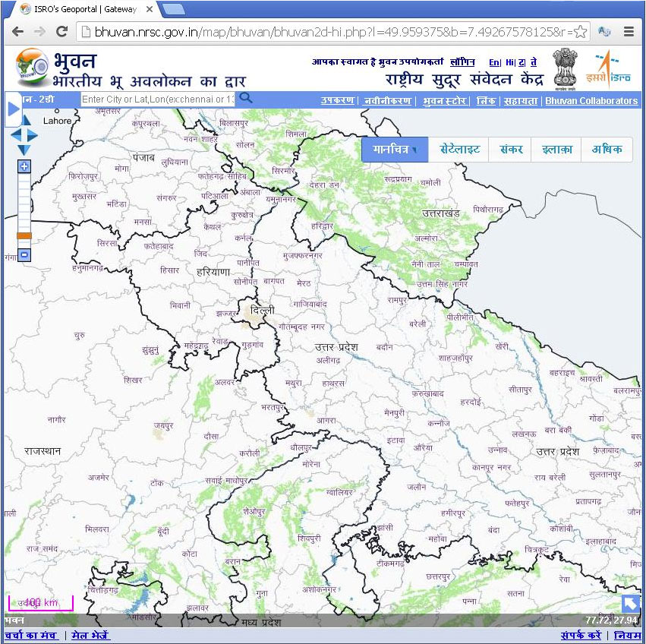Click the orange zoom slider handle
This screenshot has width=646, height=644.
pos(24,235)
